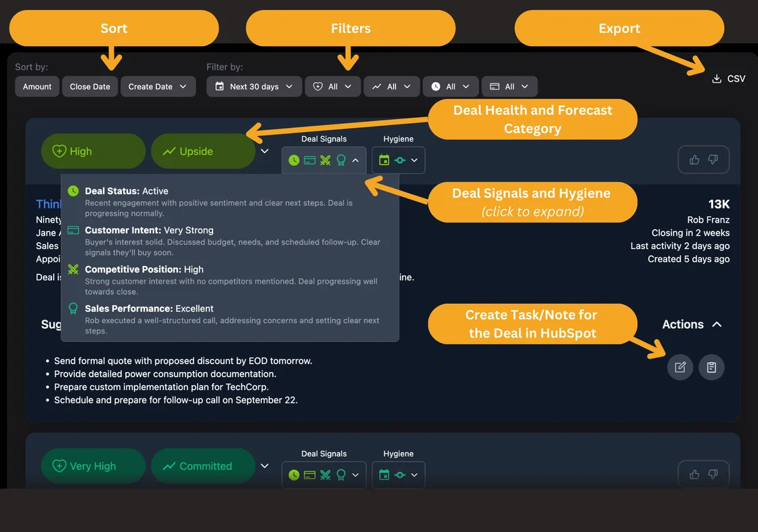Click the Deal Status clock icon in dropdown
Viewport: 758px width, 532px height.
tap(73, 192)
